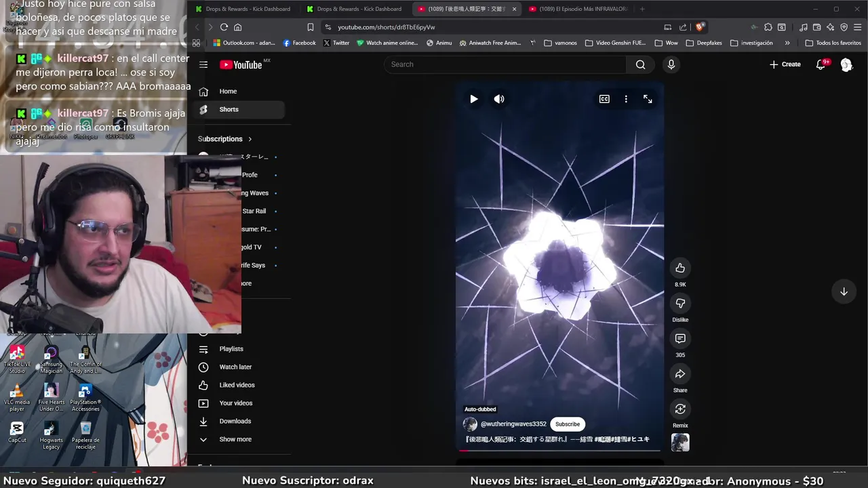The height and width of the screenshot is (488, 868).
Task: Bookmark this page
Action: tap(310, 27)
